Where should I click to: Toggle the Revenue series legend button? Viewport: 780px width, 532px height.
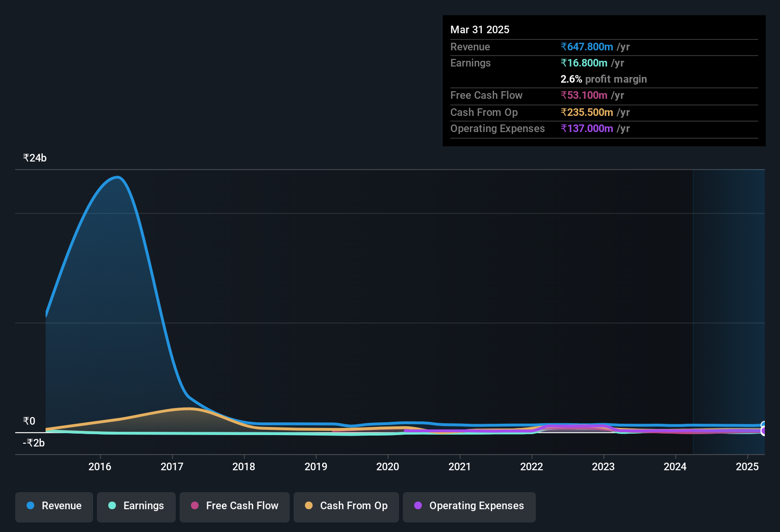click(54, 506)
